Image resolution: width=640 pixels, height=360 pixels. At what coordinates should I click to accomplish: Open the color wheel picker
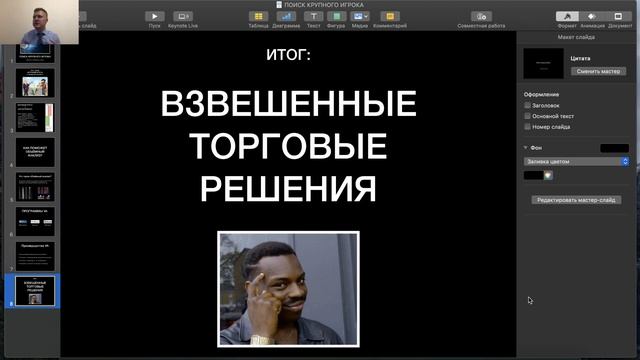[549, 176]
